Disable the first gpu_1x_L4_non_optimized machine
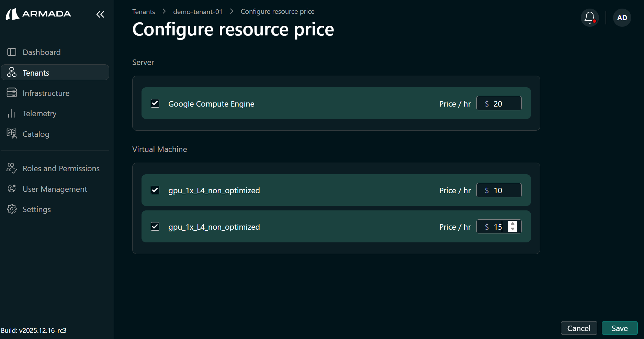Viewport: 644px width, 339px height. tap(155, 190)
